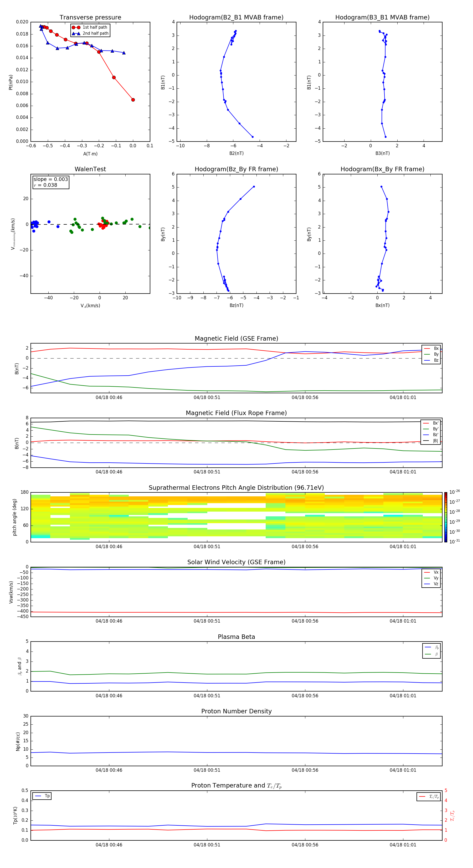Select the 10^-26 colorbar tick label
The image size is (473, 868).
pyautogui.click(x=455, y=492)
